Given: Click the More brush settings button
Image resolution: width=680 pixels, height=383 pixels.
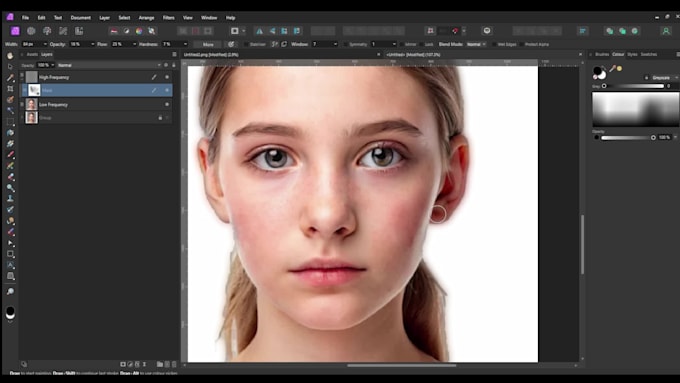Looking at the screenshot, I should (208, 44).
